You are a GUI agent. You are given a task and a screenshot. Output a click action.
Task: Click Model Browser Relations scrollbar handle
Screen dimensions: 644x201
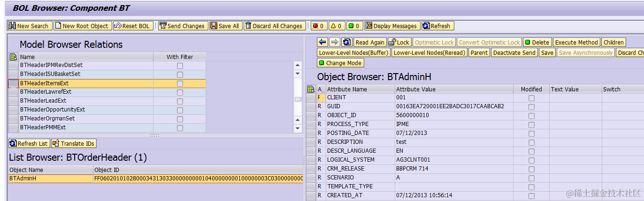(298, 99)
